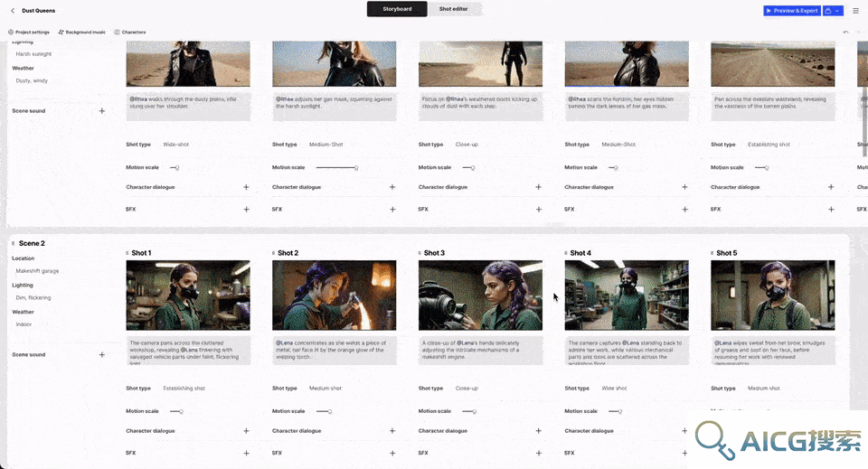Screen dimensions: 868x469
Task: Open the Wide-shot shot type dropdown
Action: tap(176, 145)
